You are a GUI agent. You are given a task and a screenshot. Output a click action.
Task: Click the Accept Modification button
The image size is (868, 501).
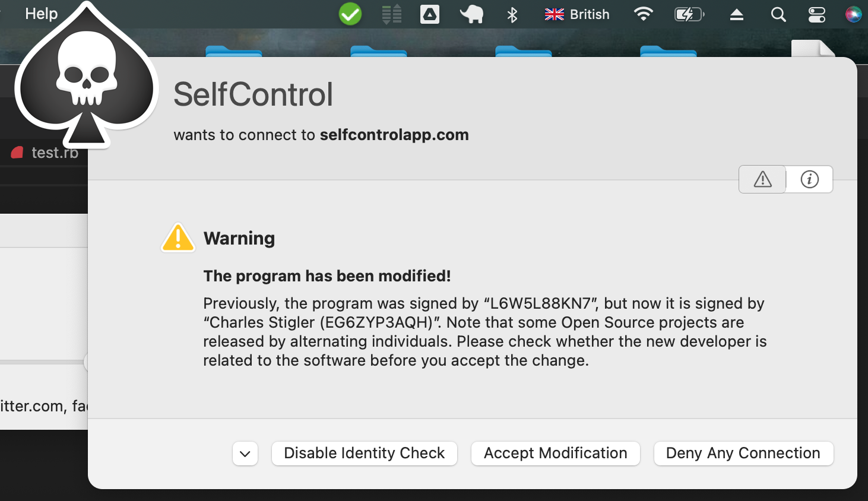click(555, 453)
